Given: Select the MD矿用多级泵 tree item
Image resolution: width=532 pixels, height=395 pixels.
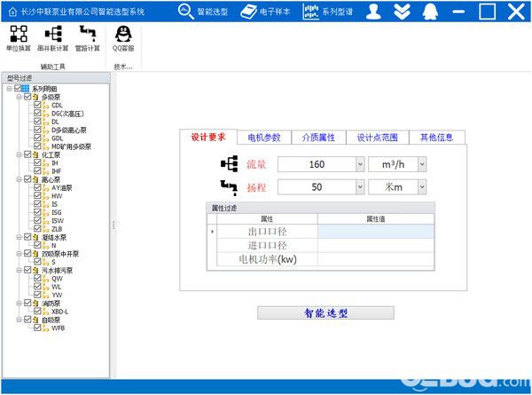Looking at the screenshot, I should point(71,146).
